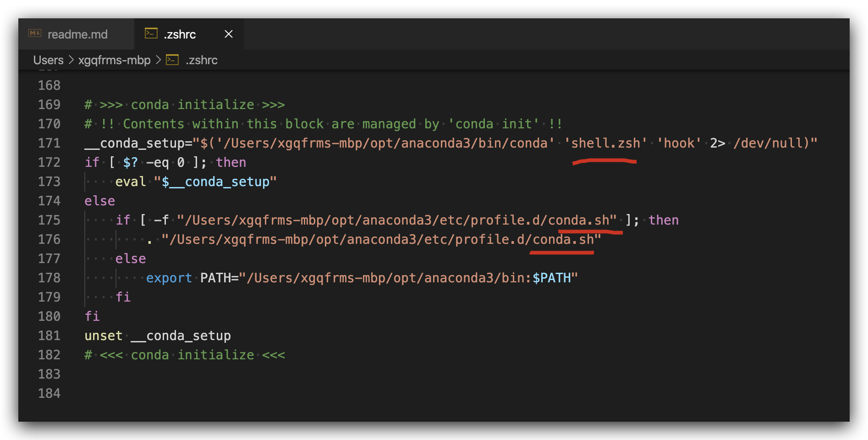868x440 pixels.
Task: Close the .zshrc tab
Action: click(229, 34)
